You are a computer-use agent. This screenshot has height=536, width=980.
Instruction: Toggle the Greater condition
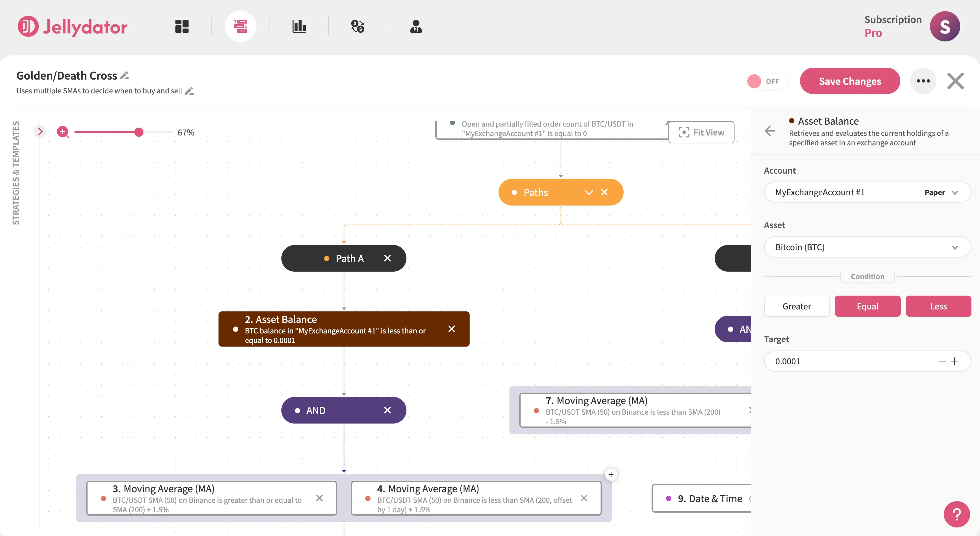(x=797, y=306)
